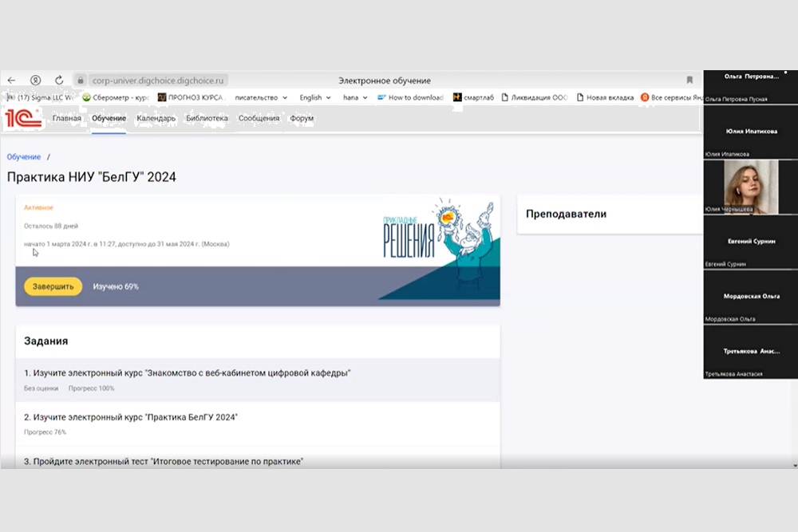Open the browser profile icon
This screenshot has width=798, height=532.
35,81
